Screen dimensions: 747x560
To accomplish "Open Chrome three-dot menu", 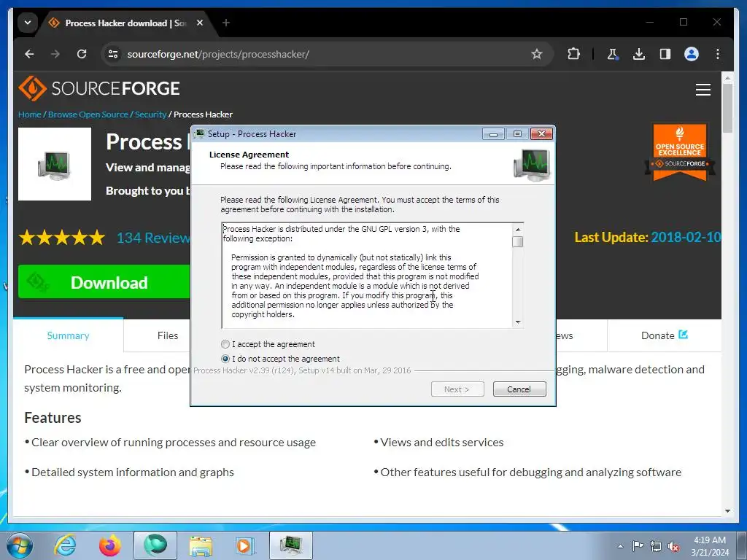I will [x=718, y=54].
